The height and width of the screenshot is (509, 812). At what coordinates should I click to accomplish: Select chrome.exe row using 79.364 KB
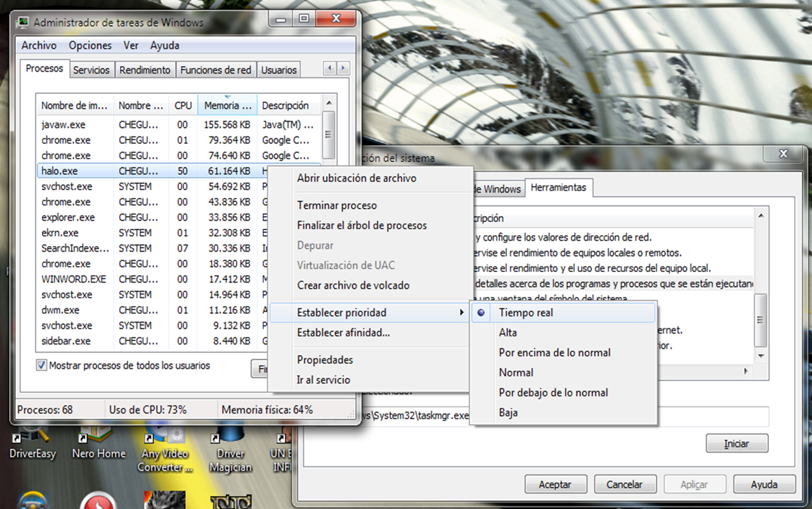(x=180, y=140)
